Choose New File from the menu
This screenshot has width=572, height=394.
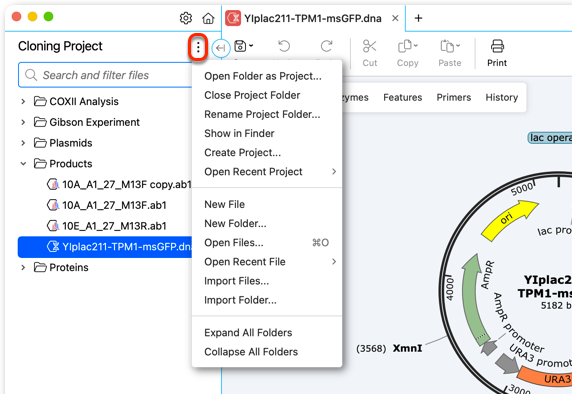pos(224,204)
